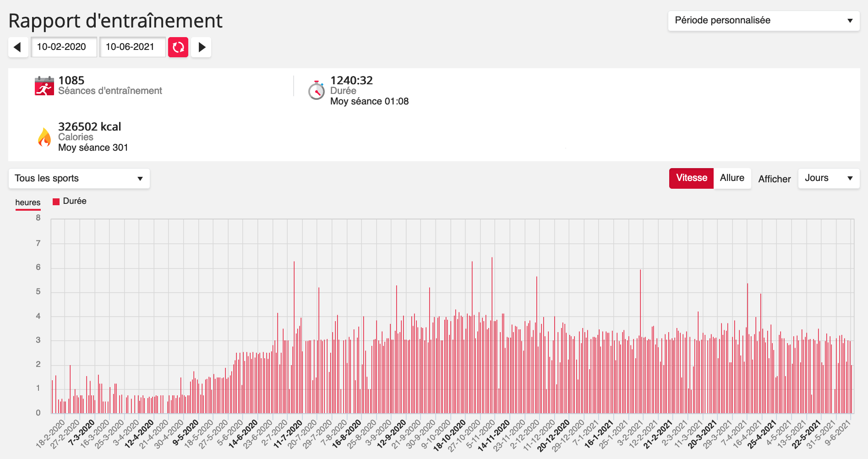The height and width of the screenshot is (459, 868).
Task: Click the calories flame icon
Action: click(44, 137)
